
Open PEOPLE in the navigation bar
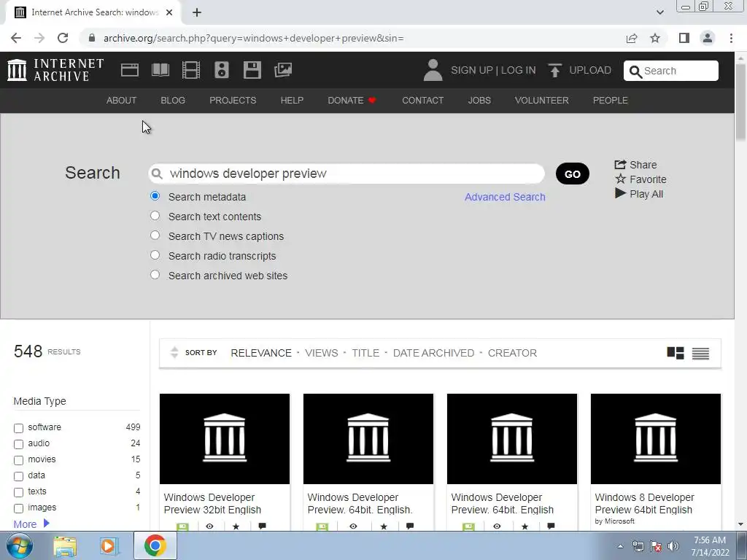[611, 101]
